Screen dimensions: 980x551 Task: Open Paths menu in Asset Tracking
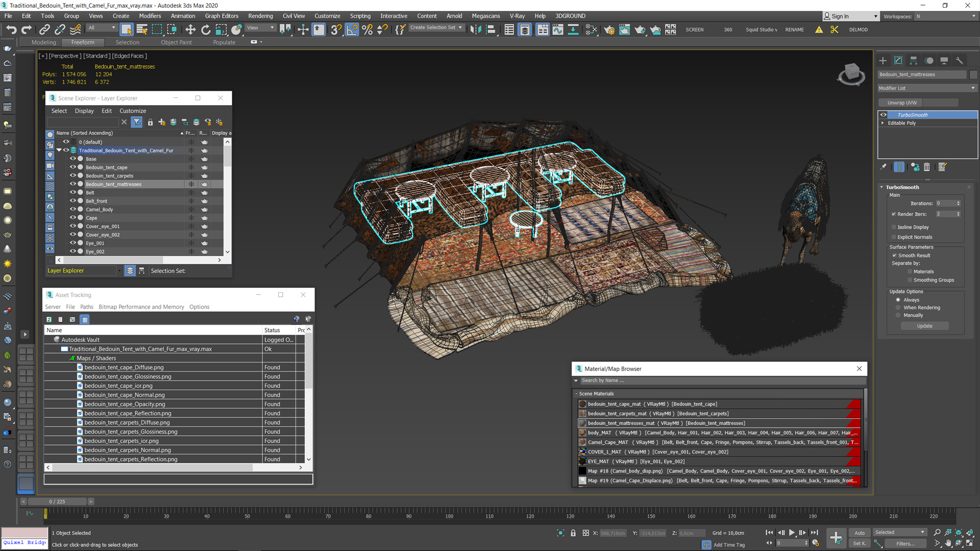87,307
